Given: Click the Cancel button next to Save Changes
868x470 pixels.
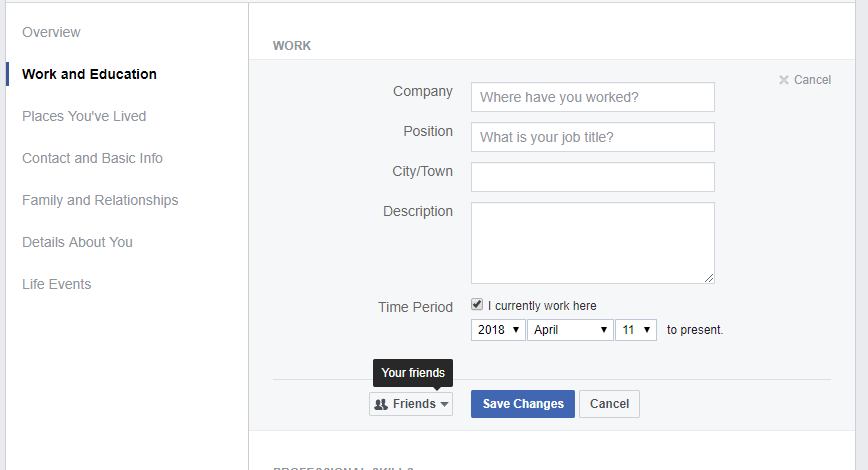Looking at the screenshot, I should click(x=609, y=404).
